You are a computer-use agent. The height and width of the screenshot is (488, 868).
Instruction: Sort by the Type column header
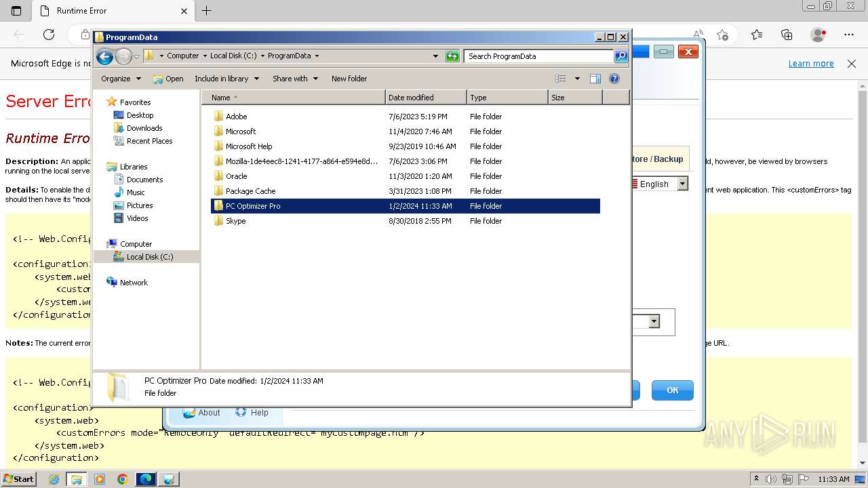tap(507, 98)
